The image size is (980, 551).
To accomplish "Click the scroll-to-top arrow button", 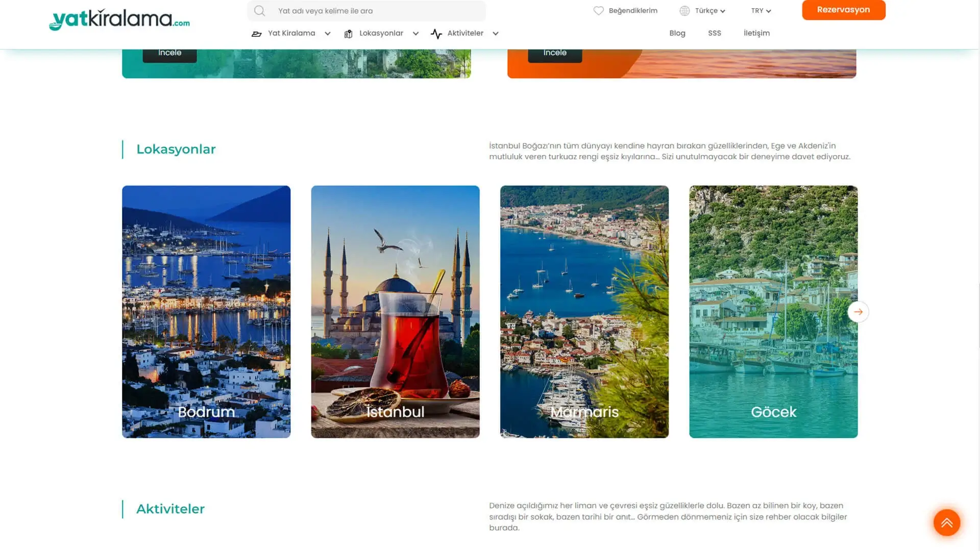I will 947,522.
